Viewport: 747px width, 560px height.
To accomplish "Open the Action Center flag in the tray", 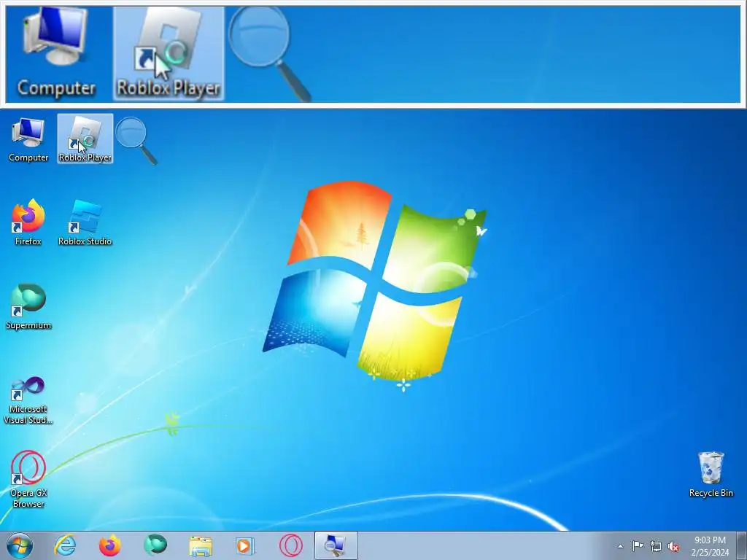I will tap(638, 546).
